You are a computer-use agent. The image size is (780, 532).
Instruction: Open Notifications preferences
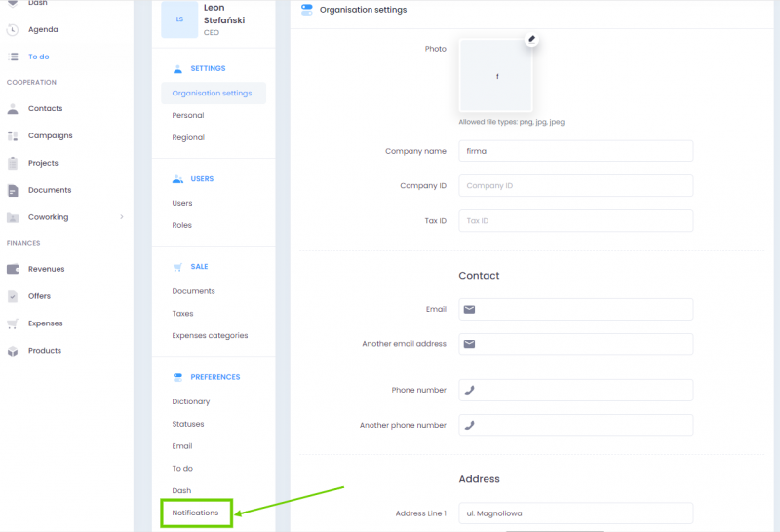196,513
